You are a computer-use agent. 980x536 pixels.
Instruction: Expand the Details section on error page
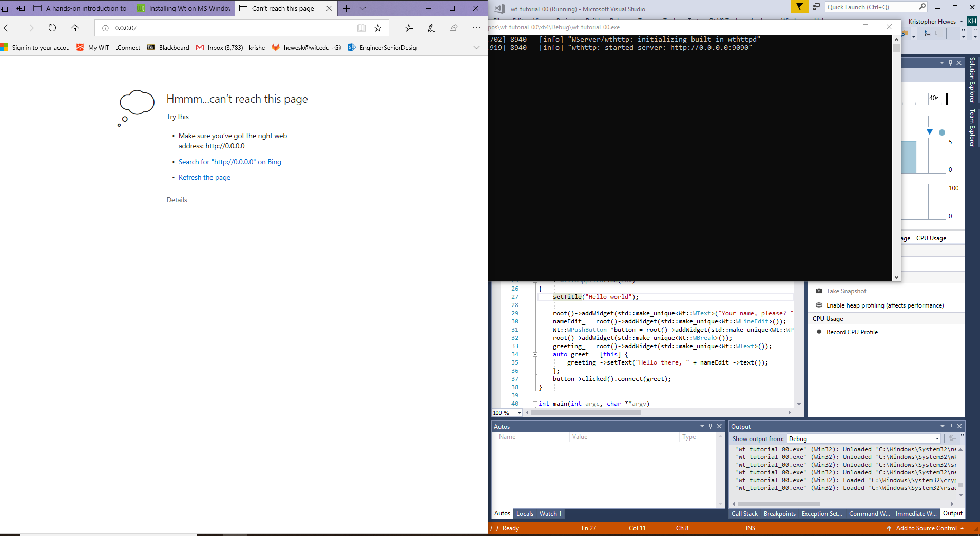tap(177, 200)
